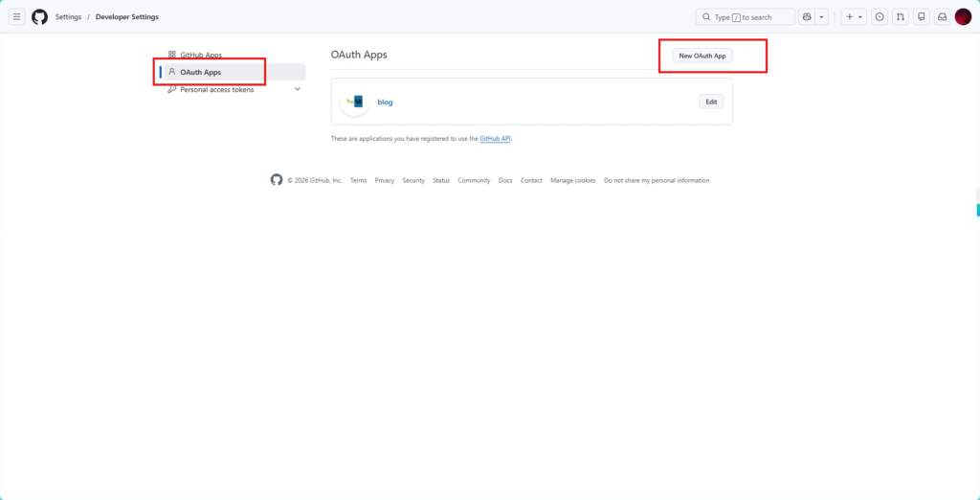Focus the Type / to search field
Viewport: 980px width, 500px height.
[745, 17]
